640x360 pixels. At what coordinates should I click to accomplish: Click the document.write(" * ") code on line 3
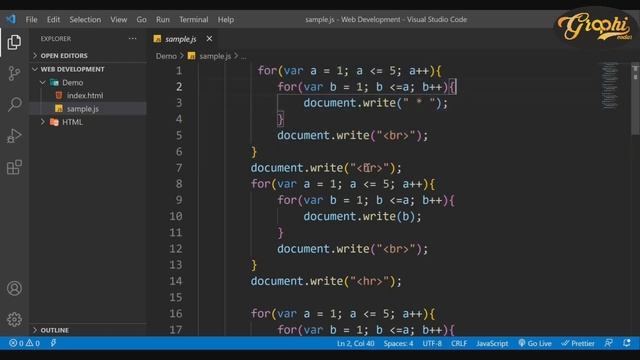pyautogui.click(x=375, y=103)
